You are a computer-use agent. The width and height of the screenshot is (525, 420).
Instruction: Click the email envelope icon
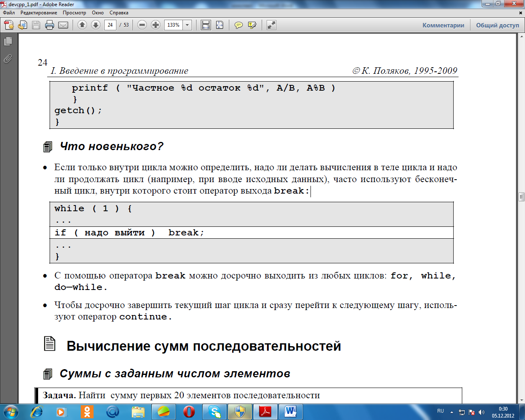pos(63,25)
